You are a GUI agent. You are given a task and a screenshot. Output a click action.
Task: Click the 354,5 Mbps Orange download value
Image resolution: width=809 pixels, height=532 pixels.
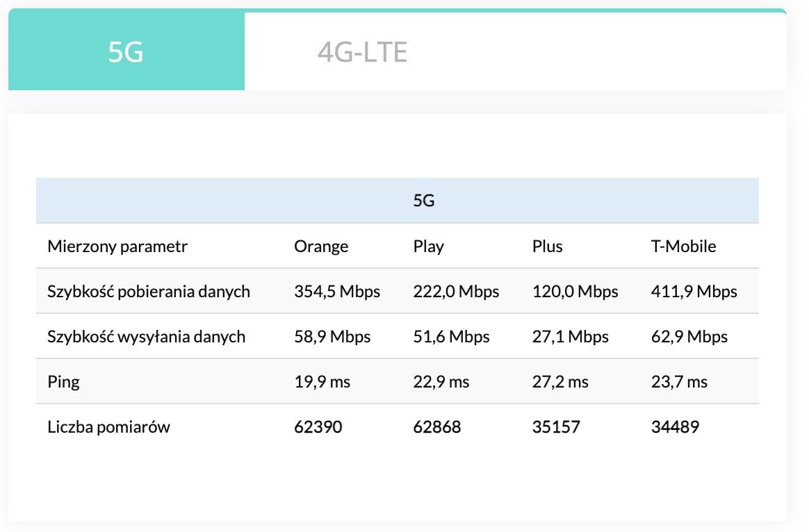pos(337,291)
